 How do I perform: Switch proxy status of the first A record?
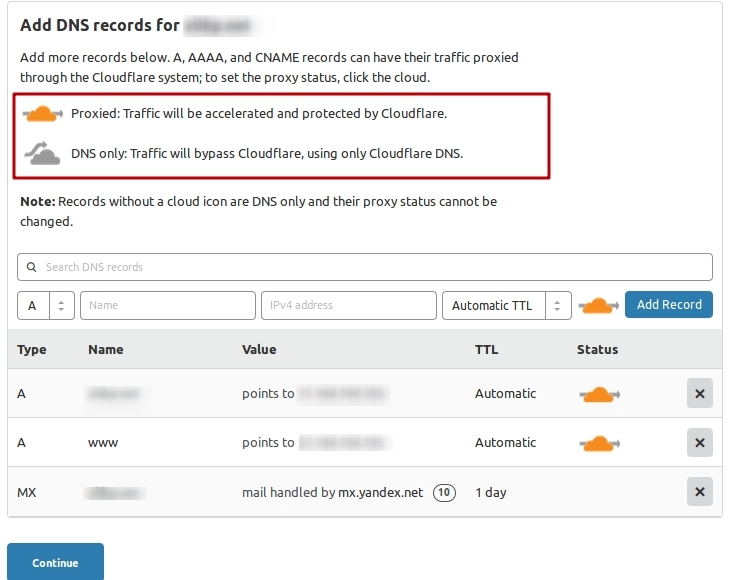coord(599,395)
